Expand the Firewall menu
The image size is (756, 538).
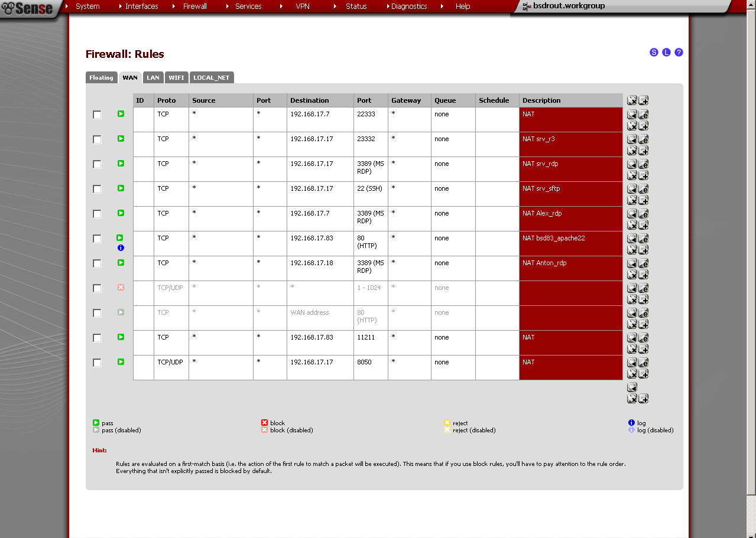point(194,6)
